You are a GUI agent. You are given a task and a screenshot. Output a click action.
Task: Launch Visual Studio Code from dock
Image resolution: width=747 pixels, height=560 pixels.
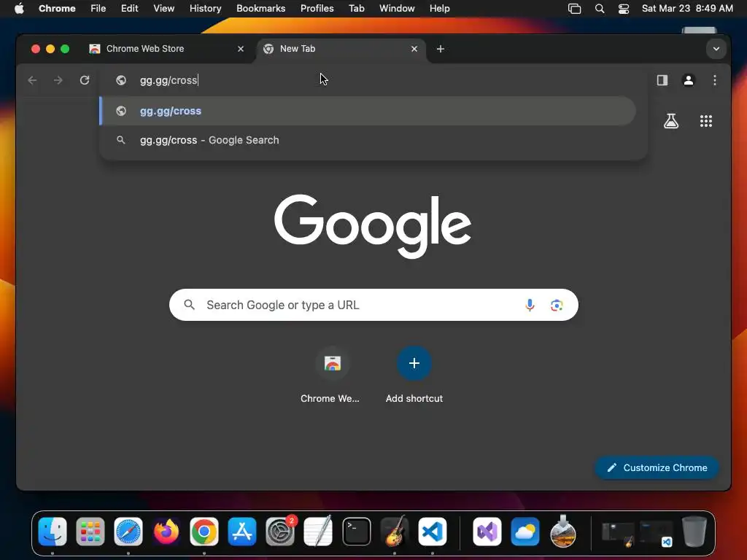pyautogui.click(x=433, y=532)
